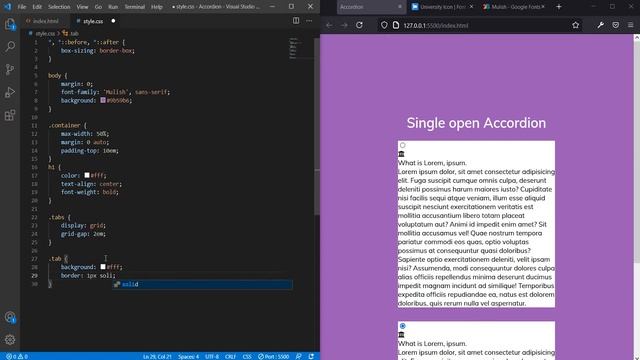Click the .tab background white color swatch

click(x=103, y=267)
